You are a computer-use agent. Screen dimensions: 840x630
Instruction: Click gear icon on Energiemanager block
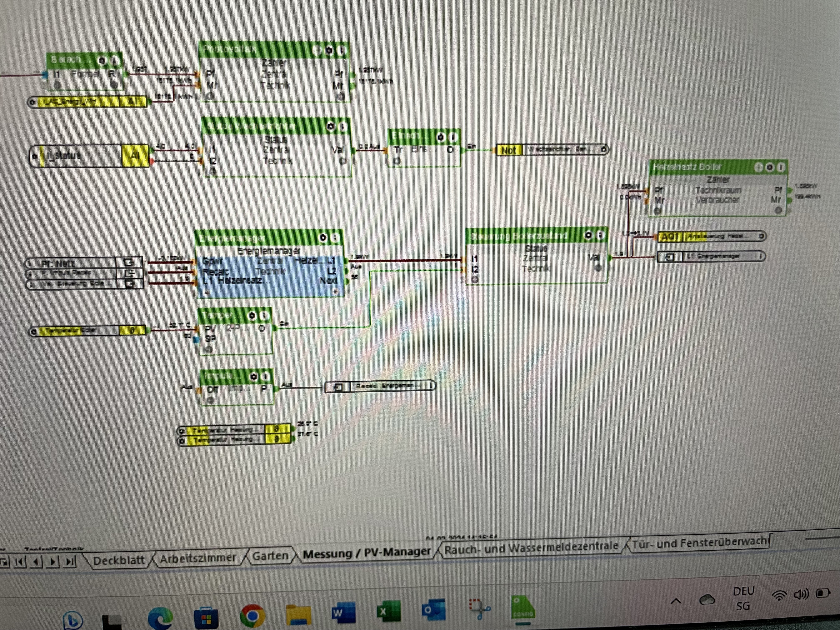(323, 238)
